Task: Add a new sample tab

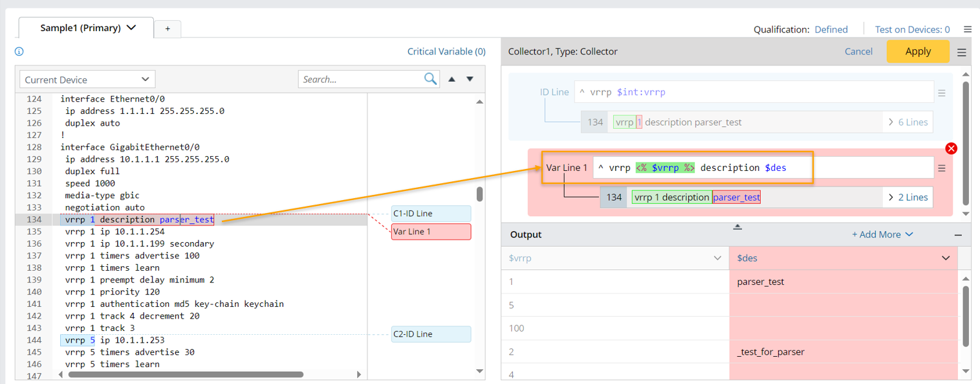Action: coord(168,28)
